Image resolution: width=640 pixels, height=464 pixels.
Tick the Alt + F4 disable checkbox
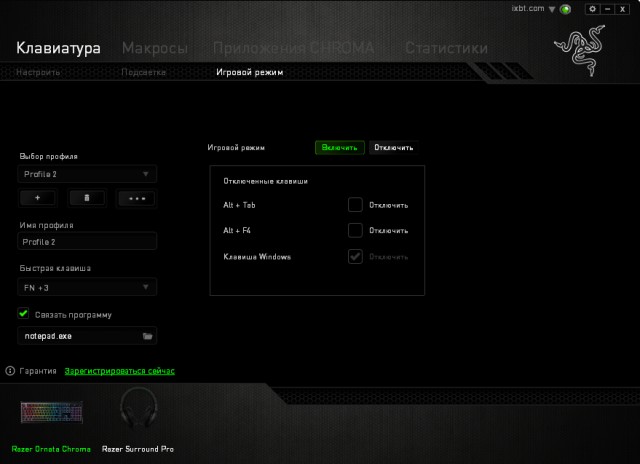(x=355, y=231)
